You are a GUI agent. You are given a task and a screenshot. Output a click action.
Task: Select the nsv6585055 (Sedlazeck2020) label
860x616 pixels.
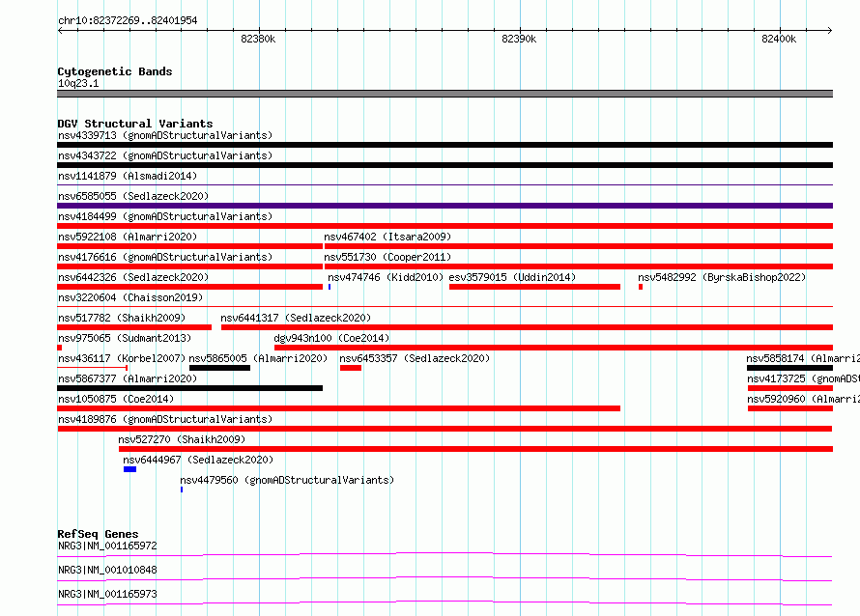tap(133, 196)
